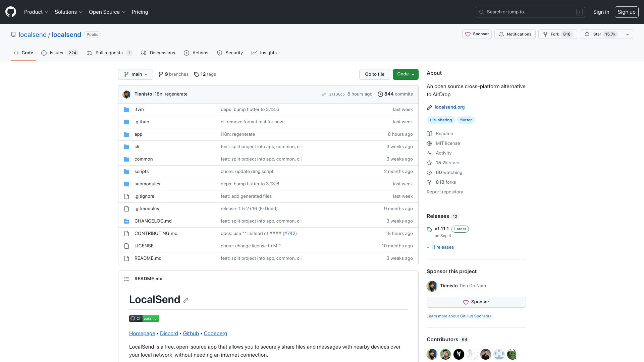Click the Sign up button
644x362 pixels.
(x=627, y=12)
